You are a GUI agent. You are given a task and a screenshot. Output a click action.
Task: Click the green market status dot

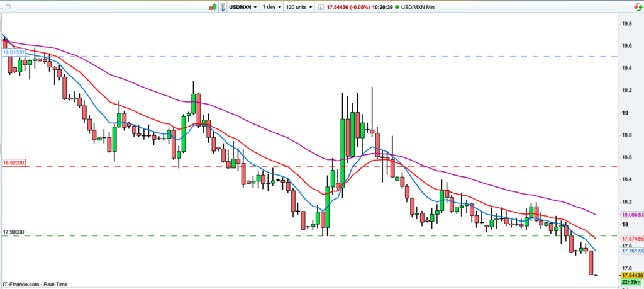click(396, 6)
